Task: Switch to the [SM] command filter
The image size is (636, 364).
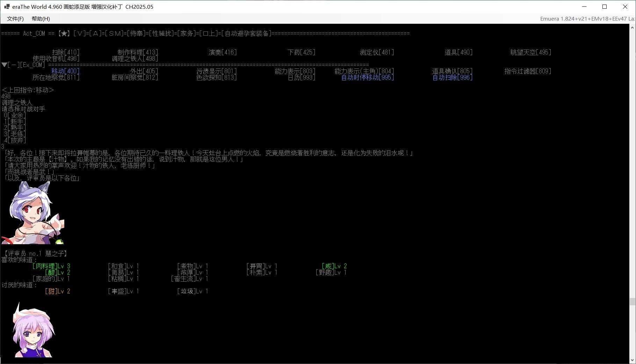Action: pos(114,34)
